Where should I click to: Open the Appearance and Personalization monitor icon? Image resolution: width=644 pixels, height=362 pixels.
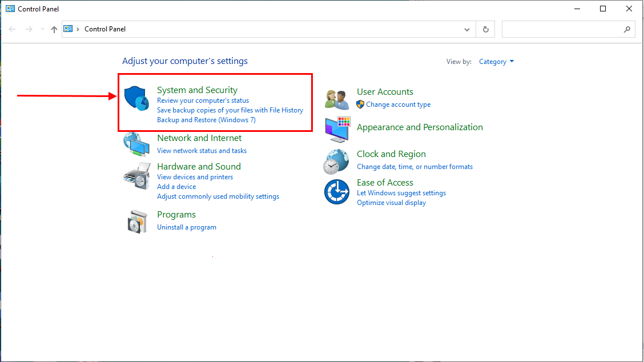pos(337,130)
